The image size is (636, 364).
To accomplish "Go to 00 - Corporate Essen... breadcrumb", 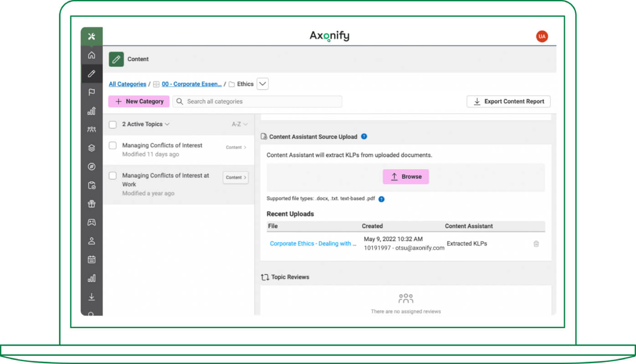I will (x=192, y=84).
